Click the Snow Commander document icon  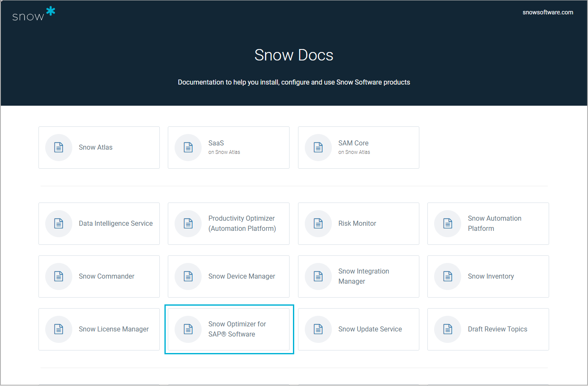pyautogui.click(x=59, y=276)
